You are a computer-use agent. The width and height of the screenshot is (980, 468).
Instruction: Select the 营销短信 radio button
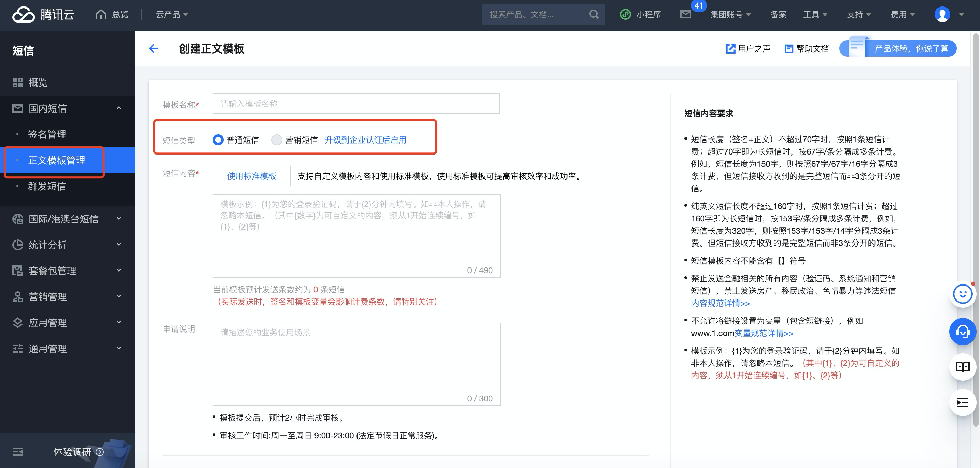point(277,140)
